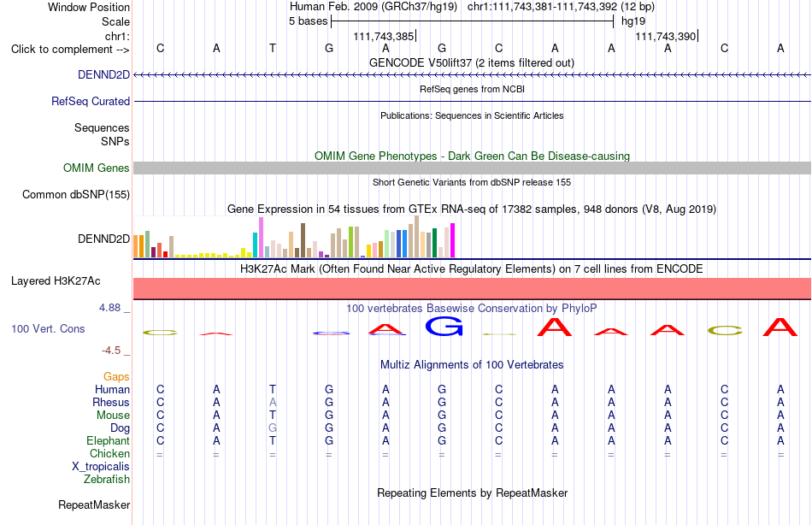Screen dimensions: 812x525
Task: Click base T in the sequence row
Action: 273,48
